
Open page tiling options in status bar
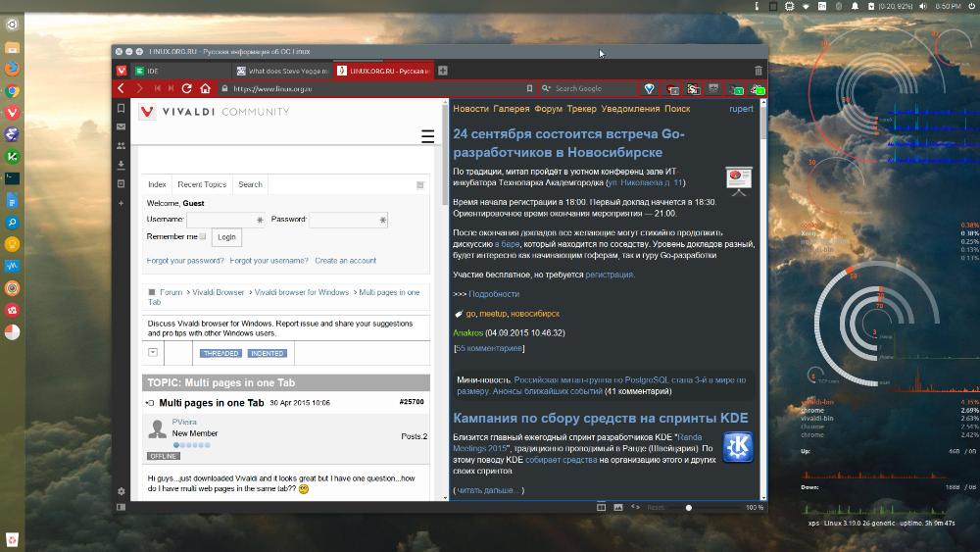(x=602, y=507)
